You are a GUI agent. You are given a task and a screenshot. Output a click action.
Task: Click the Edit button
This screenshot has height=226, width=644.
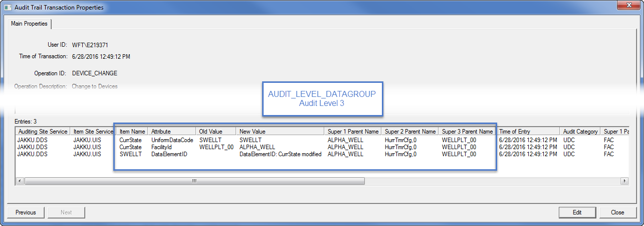click(x=577, y=212)
